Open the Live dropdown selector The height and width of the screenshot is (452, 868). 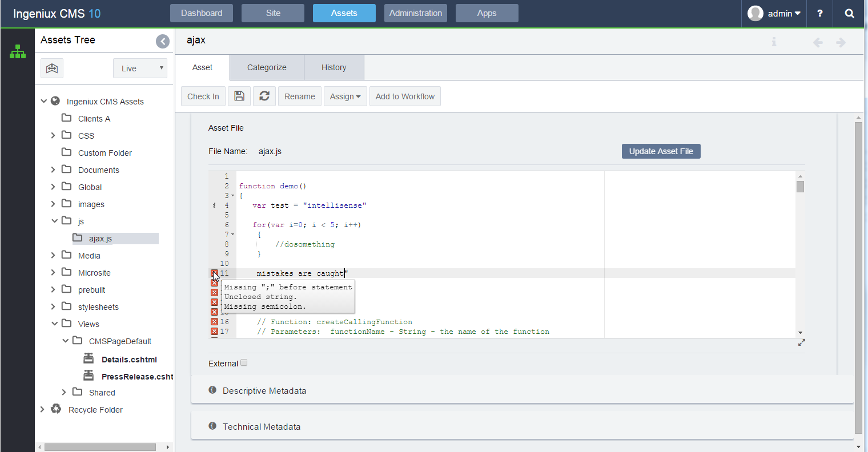point(140,68)
